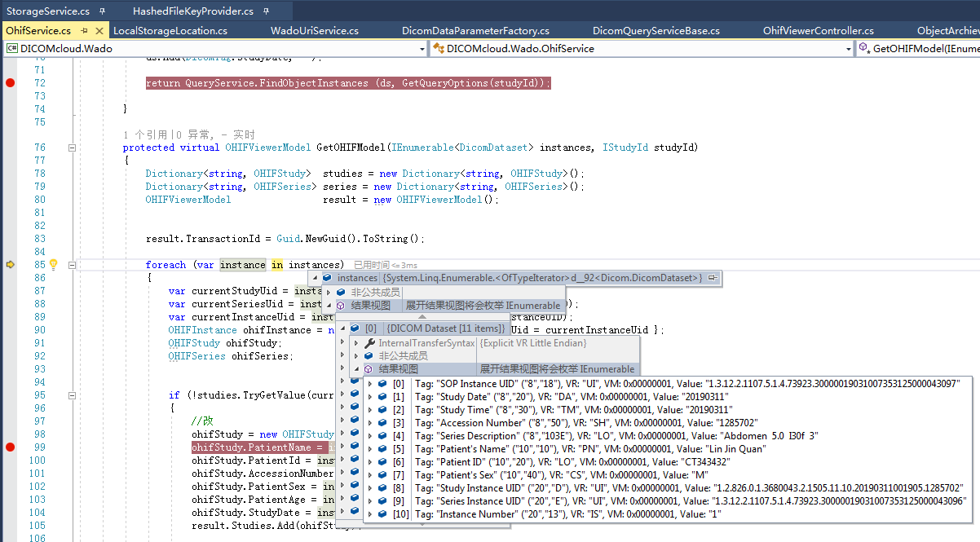Image resolution: width=980 pixels, height=542 pixels.
Task: Click the wrench icon beside InternalTransferSyntax
Action: [x=370, y=343]
